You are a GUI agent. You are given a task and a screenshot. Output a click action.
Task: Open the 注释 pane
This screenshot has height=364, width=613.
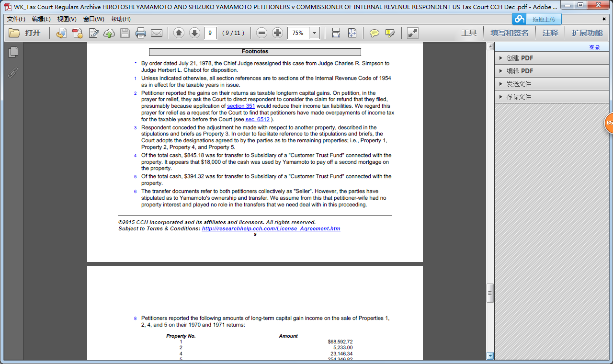click(x=550, y=33)
